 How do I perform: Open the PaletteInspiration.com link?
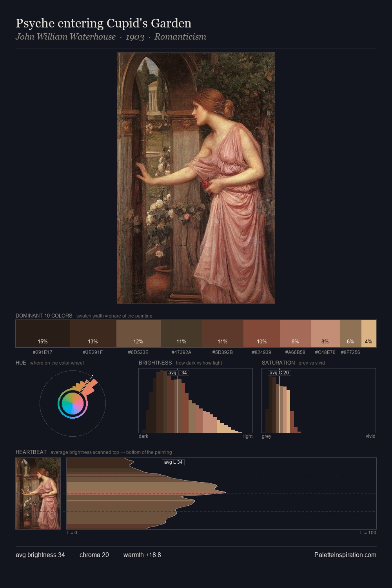(345, 555)
